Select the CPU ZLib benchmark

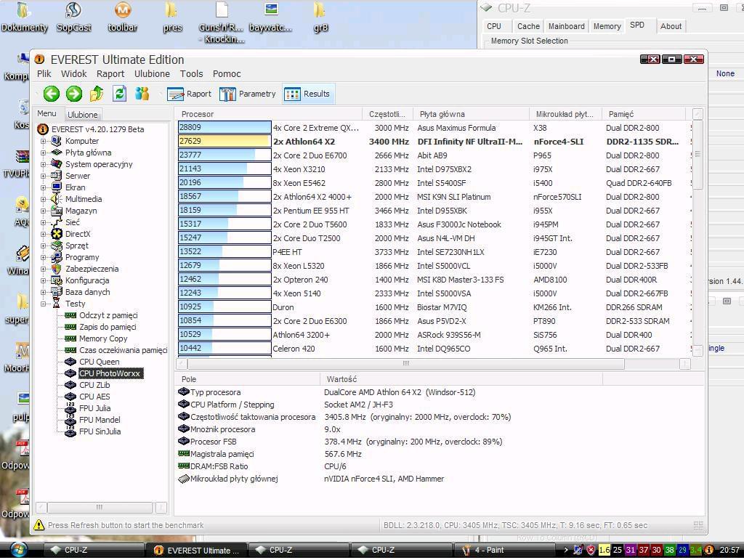pos(94,385)
